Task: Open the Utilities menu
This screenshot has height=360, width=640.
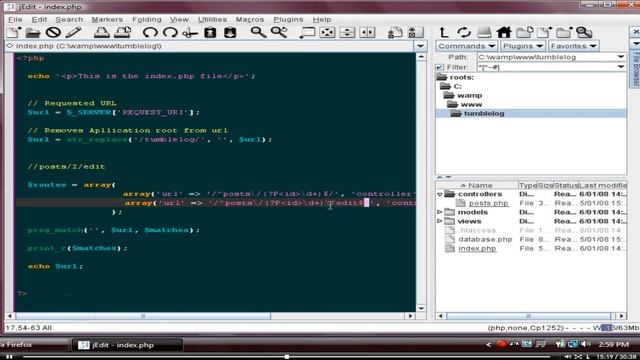Action: point(212,19)
